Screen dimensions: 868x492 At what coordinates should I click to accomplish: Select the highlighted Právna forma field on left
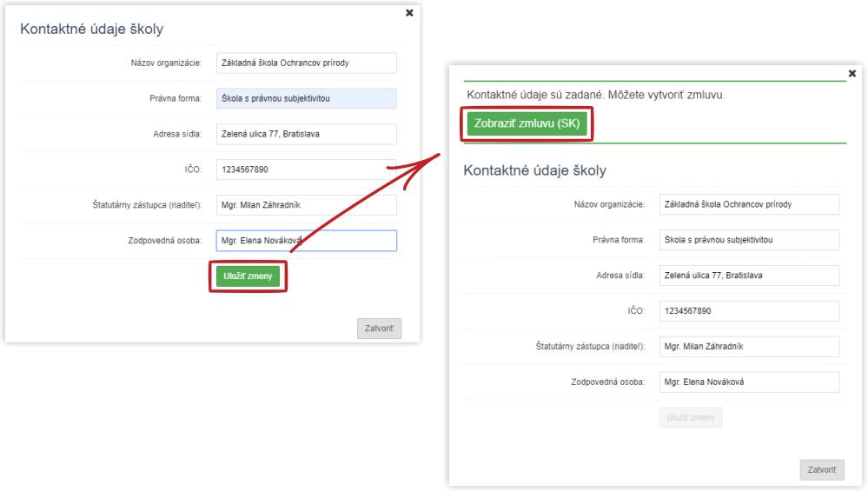[x=306, y=98]
